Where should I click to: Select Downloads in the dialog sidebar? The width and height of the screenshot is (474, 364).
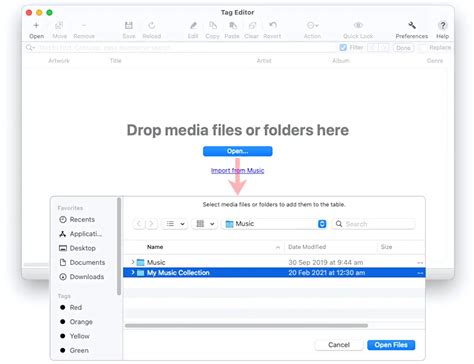click(x=82, y=277)
